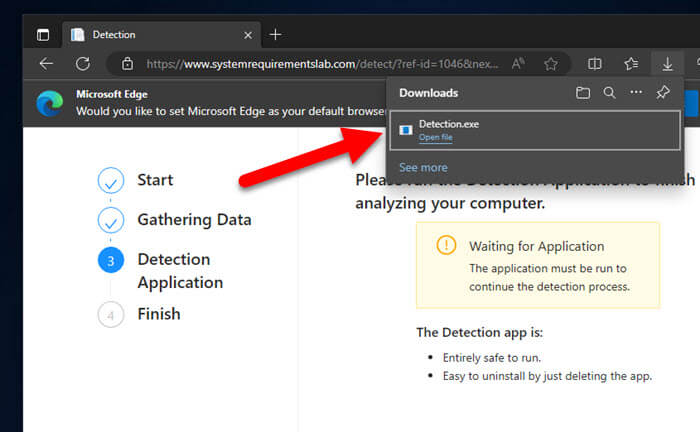The image size is (700, 432).
Task: Click step 4 Finish circle
Action: click(x=111, y=315)
